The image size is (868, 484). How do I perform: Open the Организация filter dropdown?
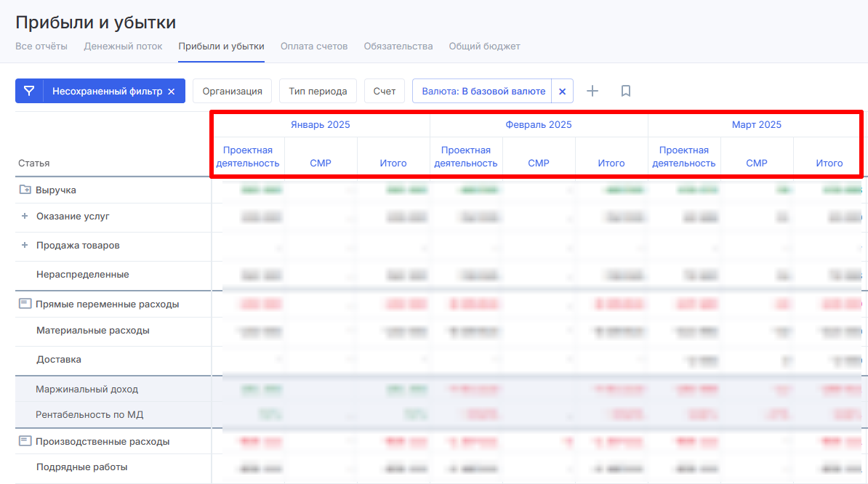(x=232, y=91)
